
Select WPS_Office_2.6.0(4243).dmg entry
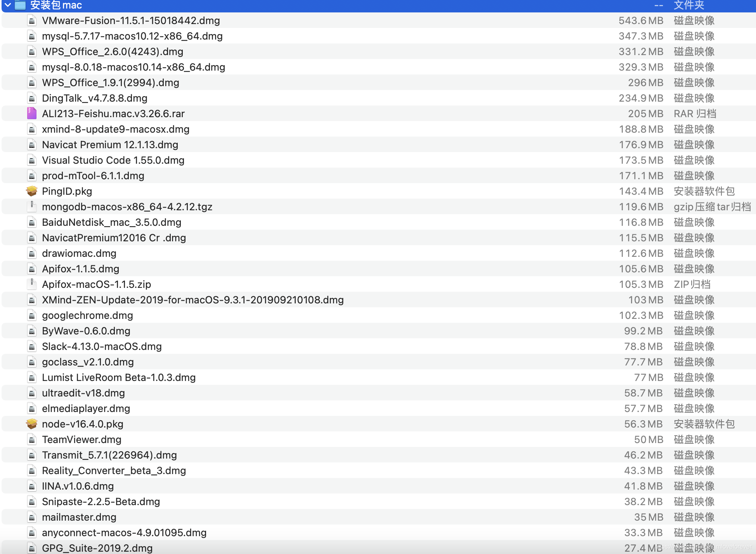[x=113, y=52]
